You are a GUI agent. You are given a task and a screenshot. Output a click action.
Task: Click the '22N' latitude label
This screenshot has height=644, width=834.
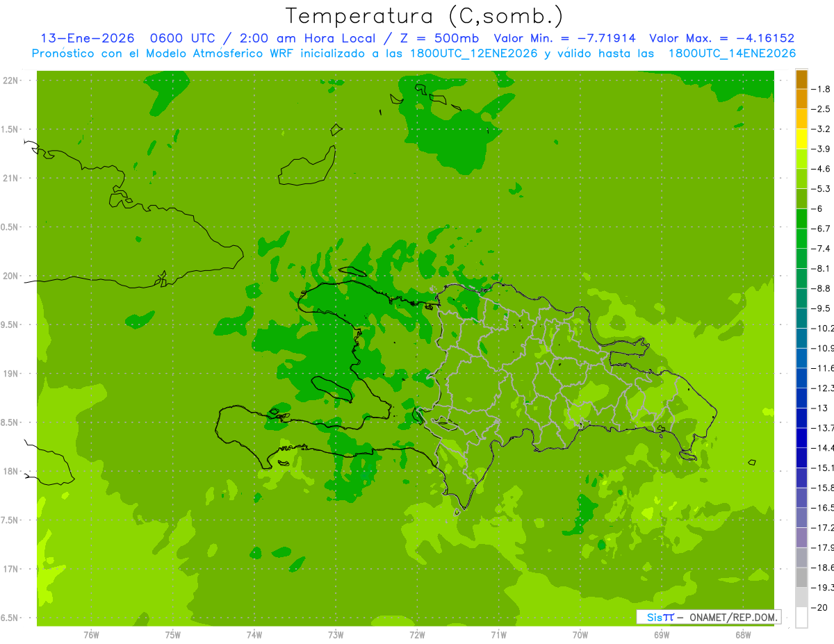12,81
